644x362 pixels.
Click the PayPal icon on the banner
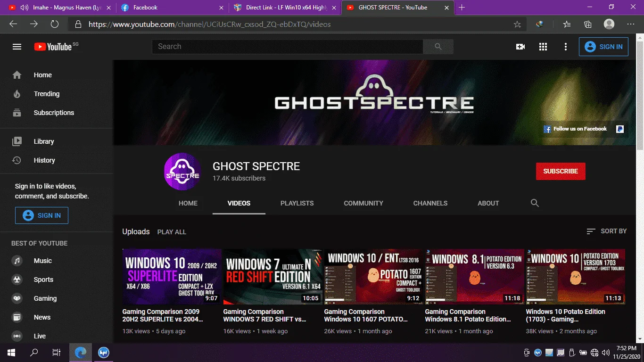620,129
